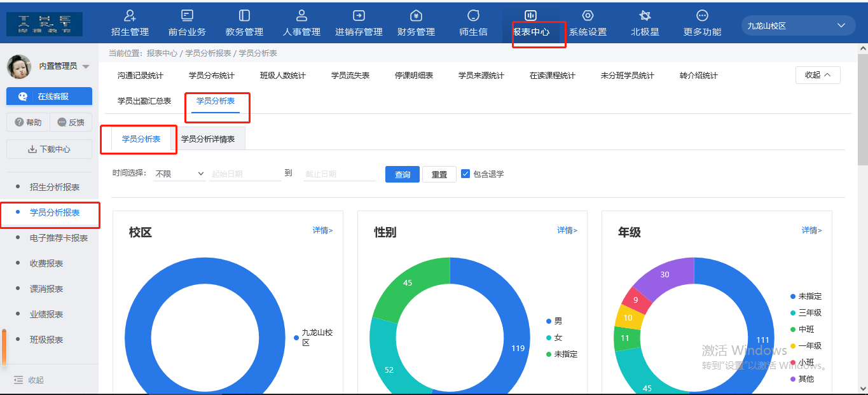Open 报表中心 report icon
Screen dimensions: 868x395
pyautogui.click(x=530, y=15)
